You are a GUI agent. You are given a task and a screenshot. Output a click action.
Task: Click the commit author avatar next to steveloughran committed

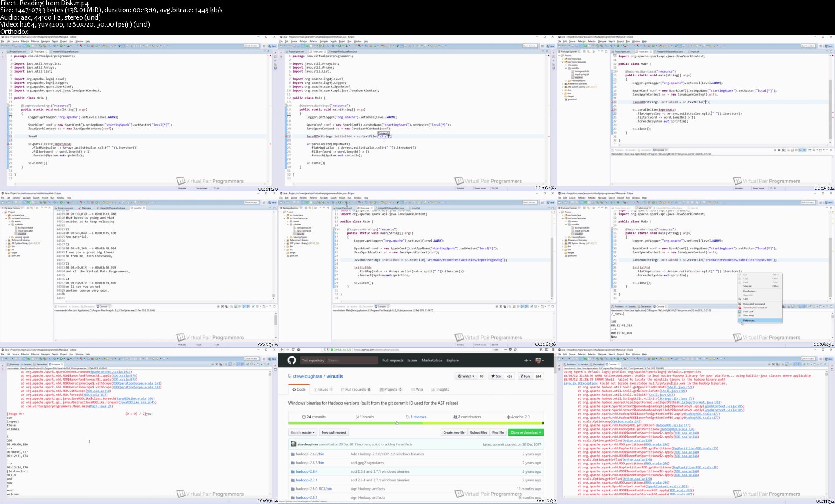[x=294, y=444]
